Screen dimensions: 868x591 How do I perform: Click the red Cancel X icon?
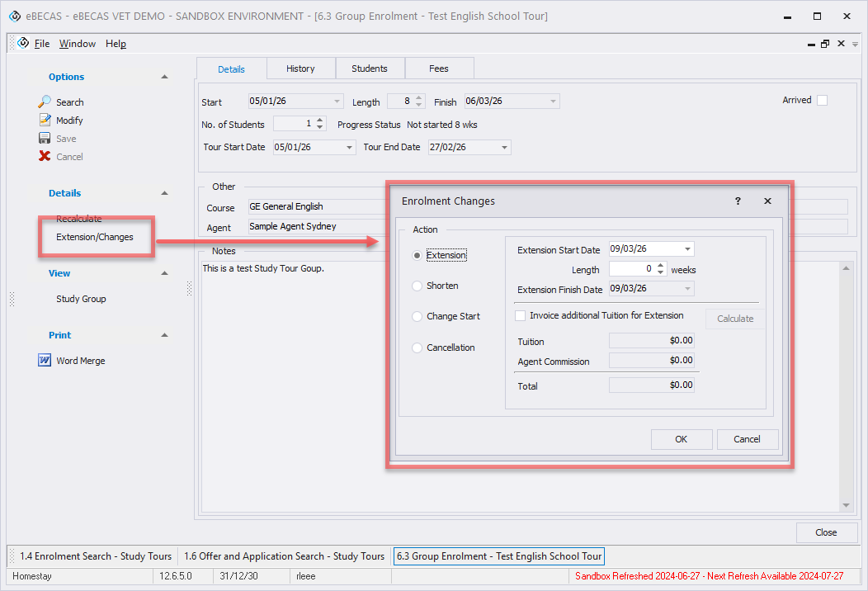[x=45, y=157]
